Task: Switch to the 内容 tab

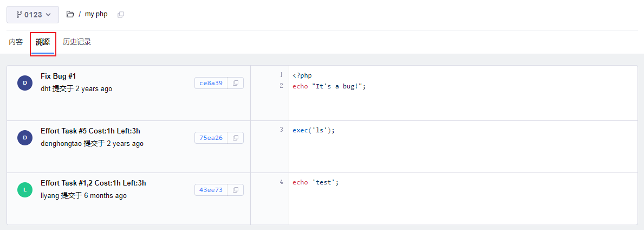Action: click(x=16, y=42)
